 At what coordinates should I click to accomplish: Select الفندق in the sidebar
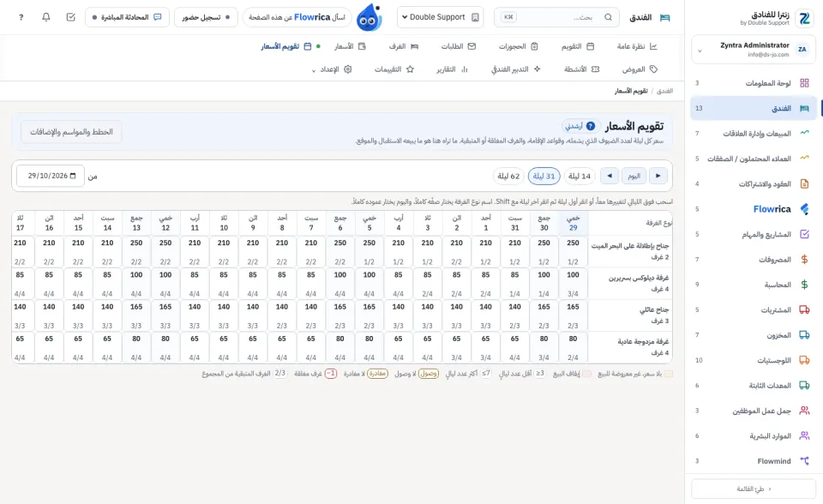[754, 108]
